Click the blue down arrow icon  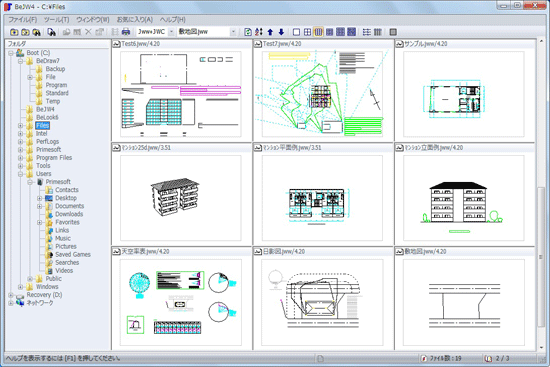tap(281, 32)
